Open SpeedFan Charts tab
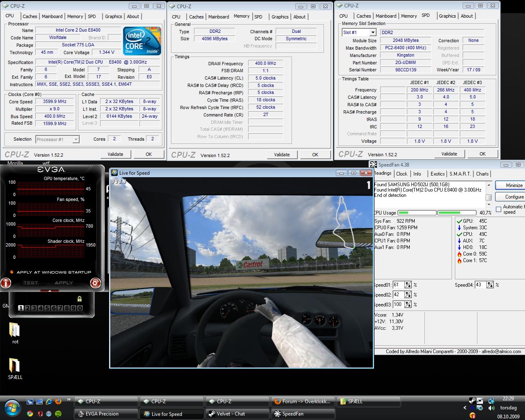 tap(482, 174)
